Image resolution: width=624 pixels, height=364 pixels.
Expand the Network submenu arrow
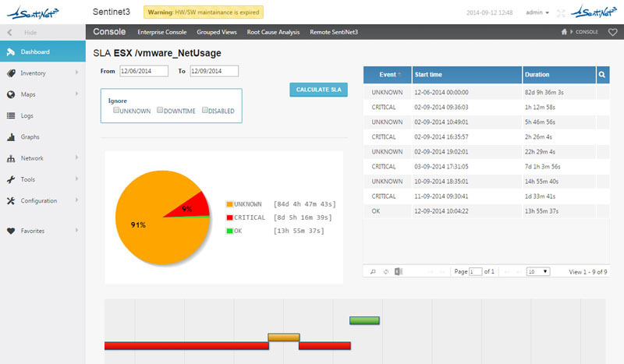point(76,157)
